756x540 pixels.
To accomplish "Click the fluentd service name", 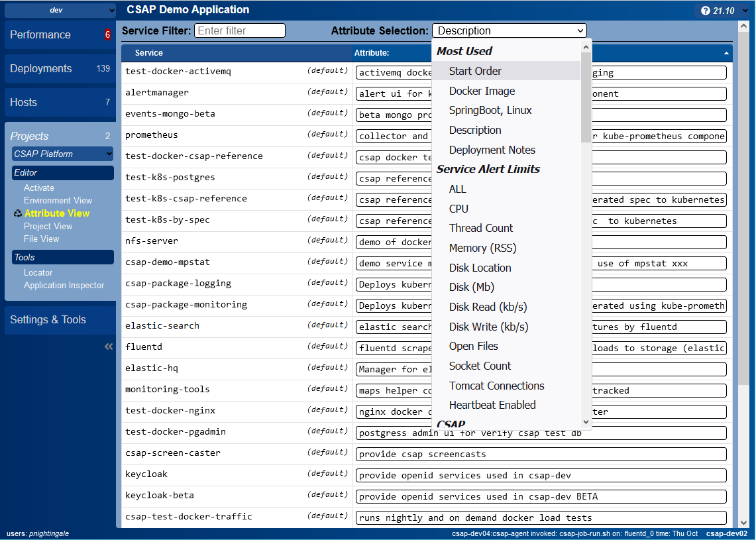I will pos(144,347).
